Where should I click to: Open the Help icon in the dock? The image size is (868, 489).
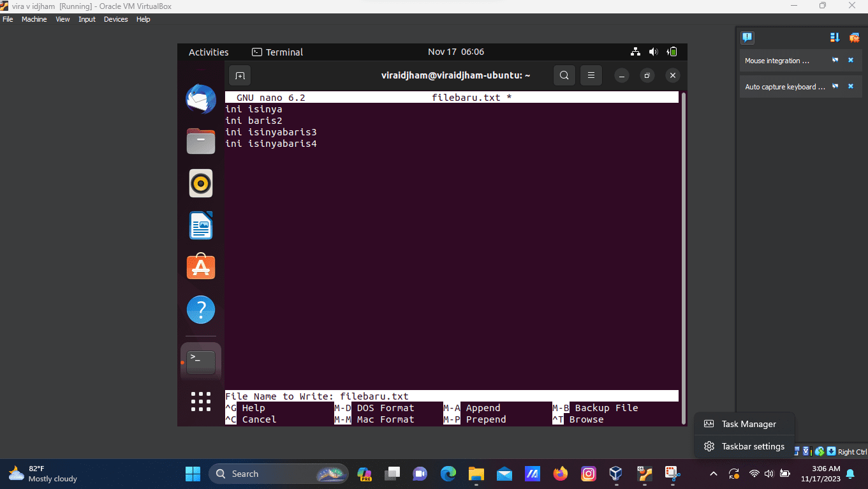click(200, 310)
